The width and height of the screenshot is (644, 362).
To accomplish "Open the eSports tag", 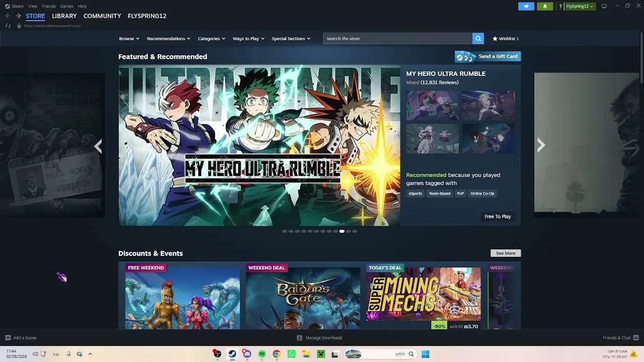I will click(x=415, y=194).
